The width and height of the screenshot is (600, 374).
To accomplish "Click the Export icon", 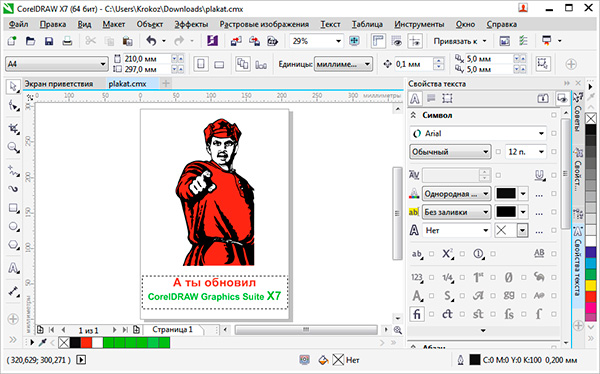I will [254, 41].
